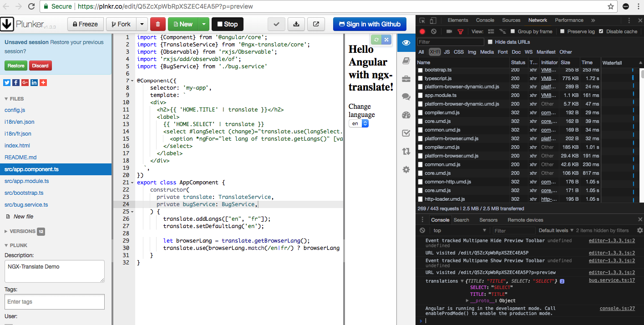Click the black Stop button
This screenshot has width=644, height=325.
pyautogui.click(x=228, y=24)
